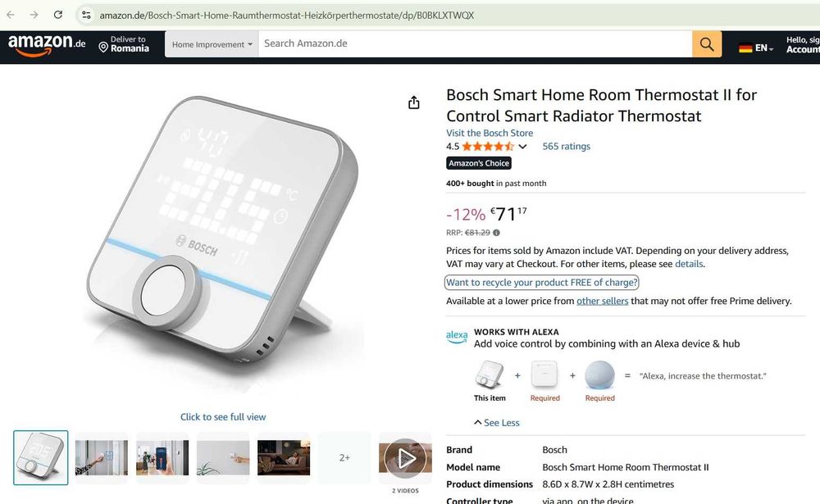This screenshot has height=504, width=820.
Task: Click Want to recycle your product link
Action: (x=542, y=283)
